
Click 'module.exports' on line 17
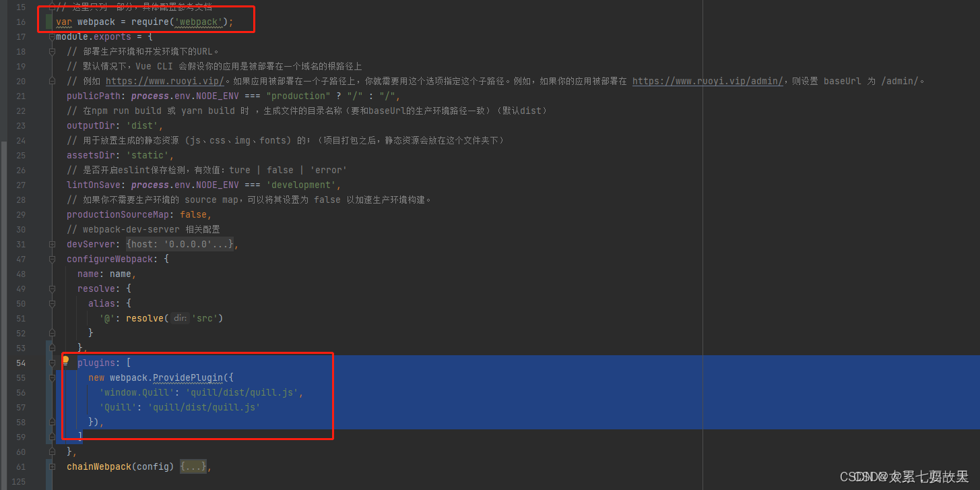pos(94,37)
